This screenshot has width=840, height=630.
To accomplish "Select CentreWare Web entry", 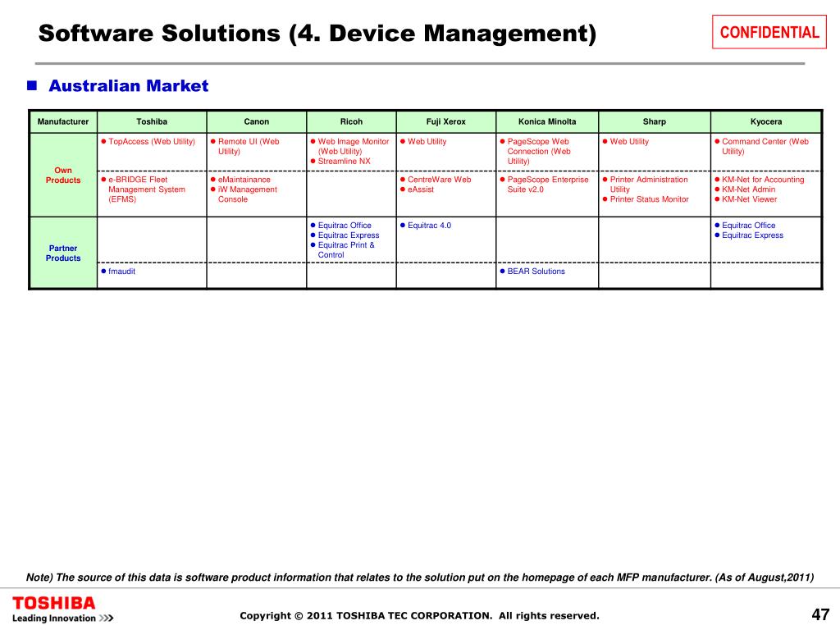I will tap(440, 180).
